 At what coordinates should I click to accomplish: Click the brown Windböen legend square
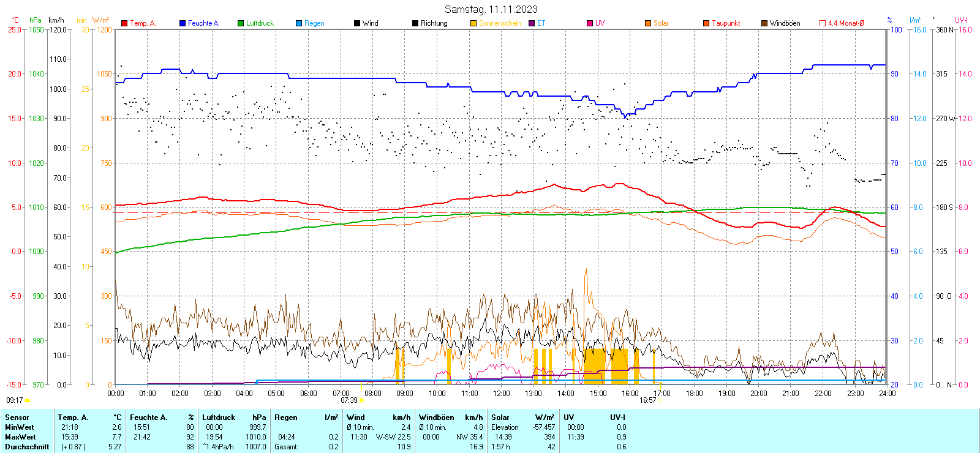pos(764,23)
